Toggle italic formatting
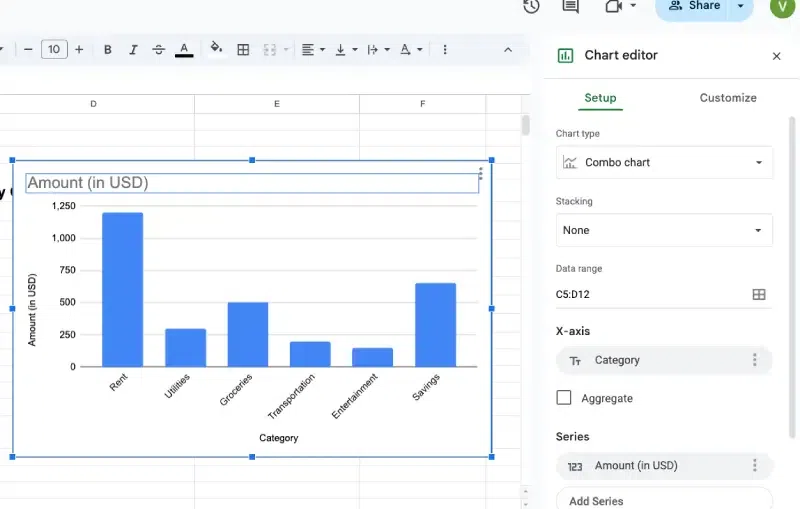 pyautogui.click(x=133, y=49)
